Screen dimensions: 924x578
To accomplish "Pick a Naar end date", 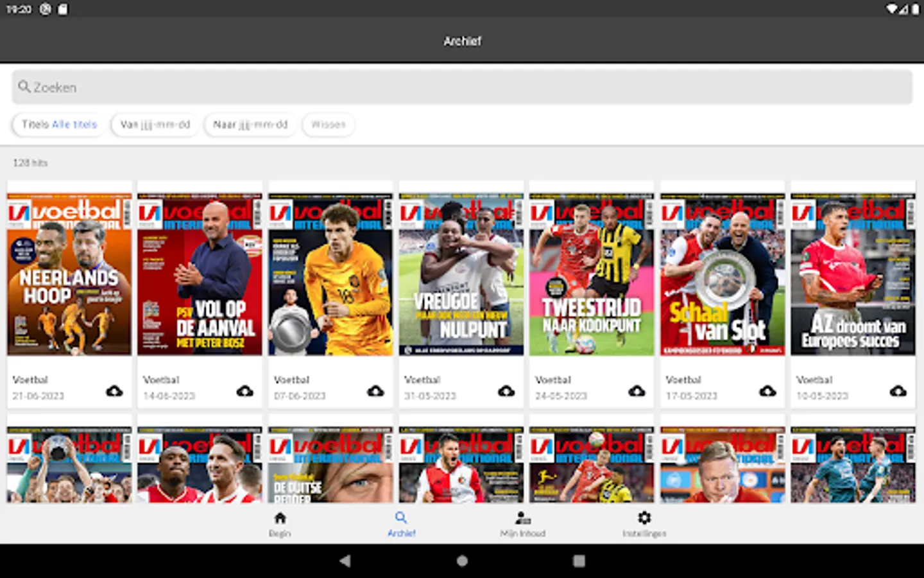I will point(250,125).
